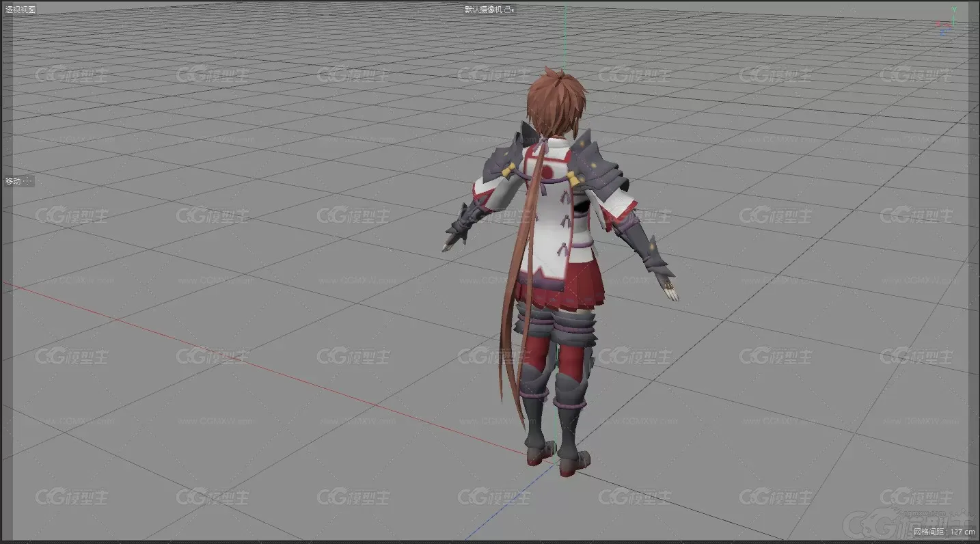
Task: Click the 透视视图 viewport label
Action: coord(21,10)
